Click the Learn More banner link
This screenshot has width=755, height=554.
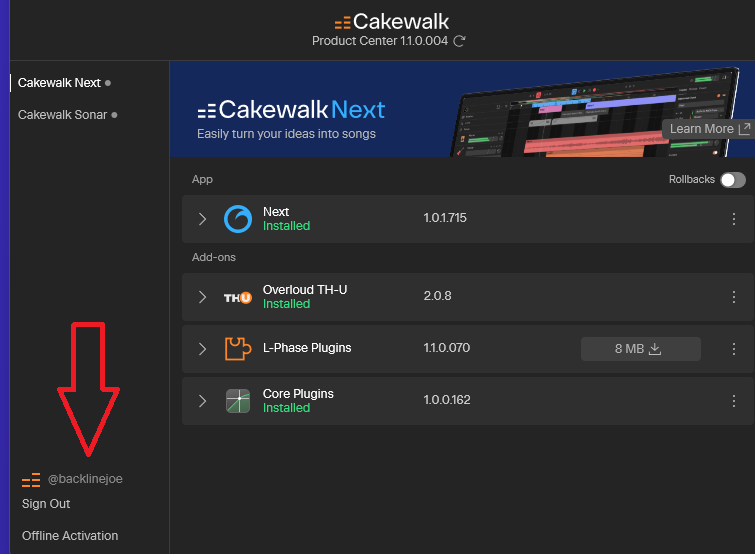click(709, 129)
